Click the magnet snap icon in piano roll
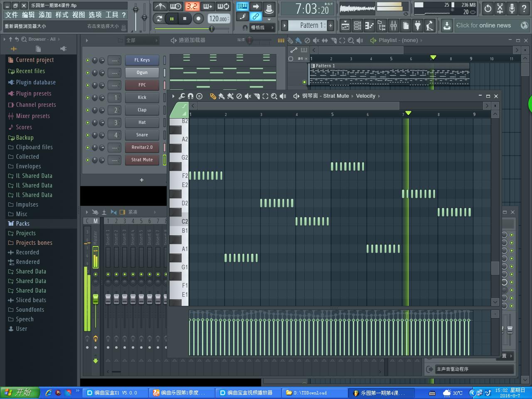Viewport: 532px width, 399px height. [x=190, y=96]
